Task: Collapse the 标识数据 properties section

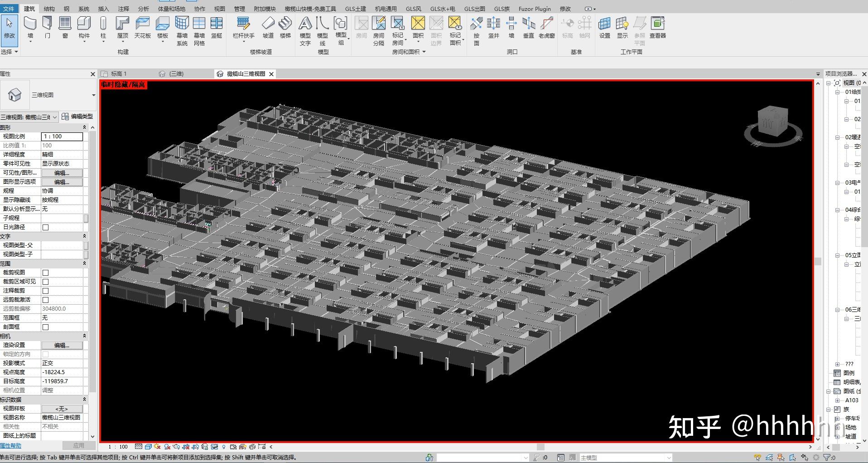Action: 84,400
